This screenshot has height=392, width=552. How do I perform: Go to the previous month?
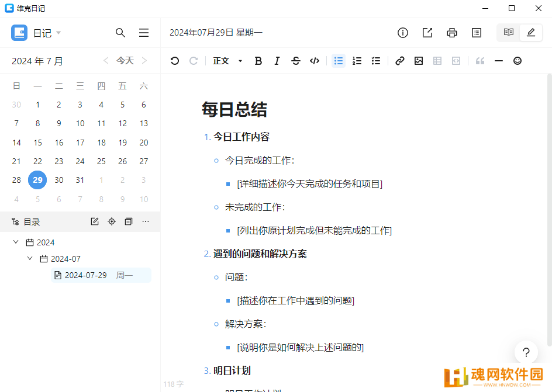[106, 61]
